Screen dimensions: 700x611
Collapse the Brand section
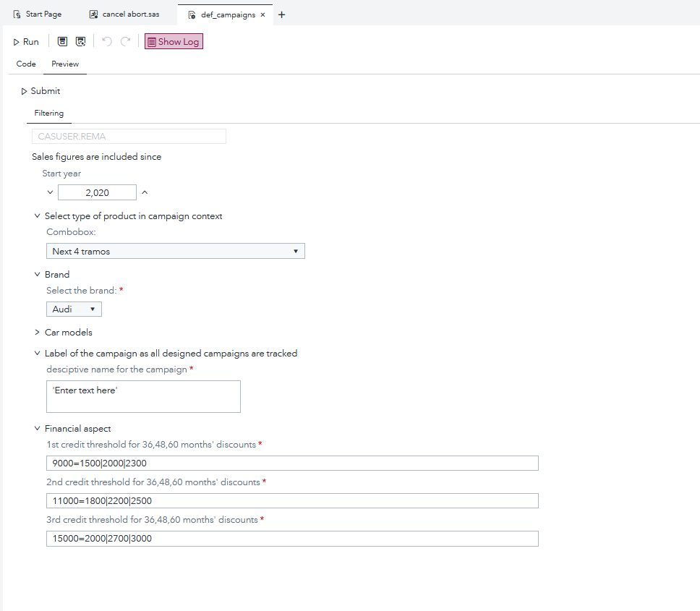[37, 275]
